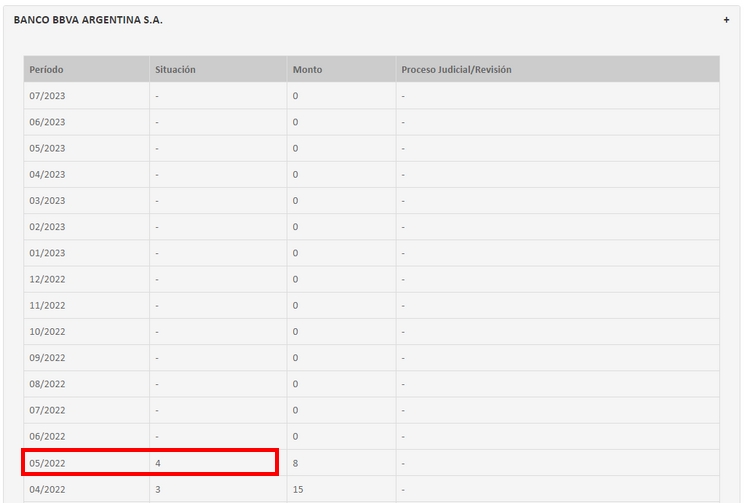
Task: Select the 12/2022 period cell
Action: coord(47,279)
